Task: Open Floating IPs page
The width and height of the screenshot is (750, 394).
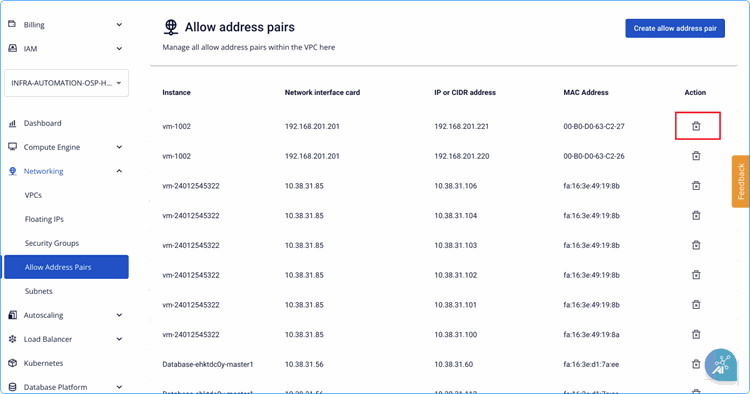Action: (x=44, y=219)
